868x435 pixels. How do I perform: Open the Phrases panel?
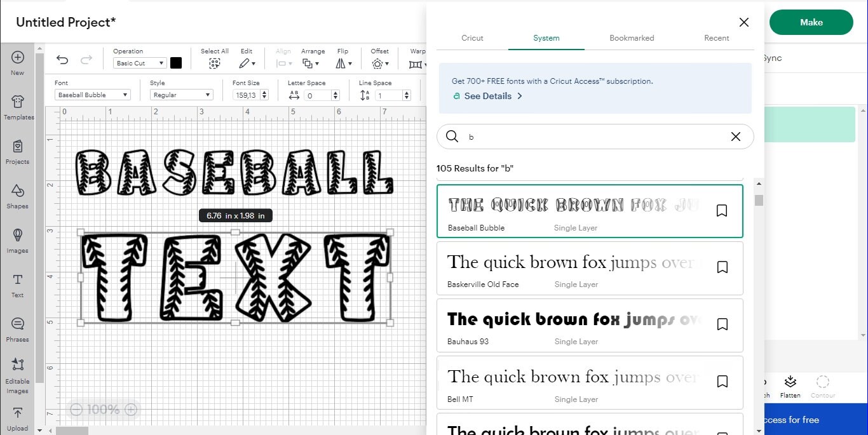(x=17, y=329)
